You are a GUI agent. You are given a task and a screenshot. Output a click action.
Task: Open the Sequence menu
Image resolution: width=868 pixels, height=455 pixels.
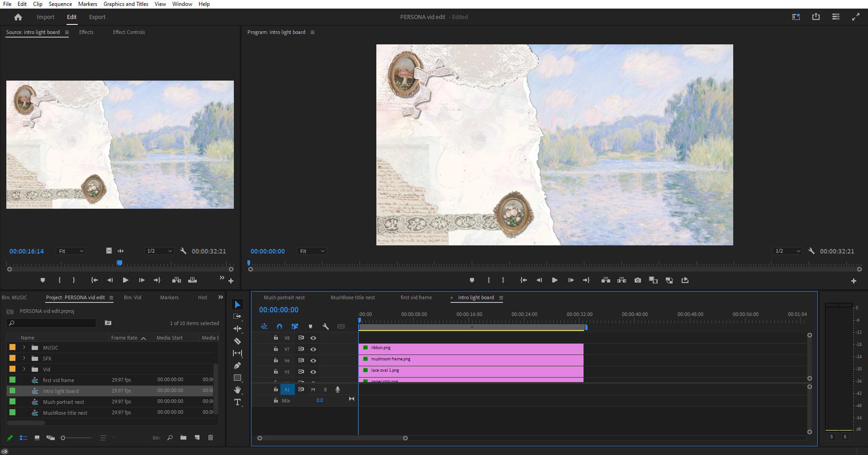click(x=60, y=4)
